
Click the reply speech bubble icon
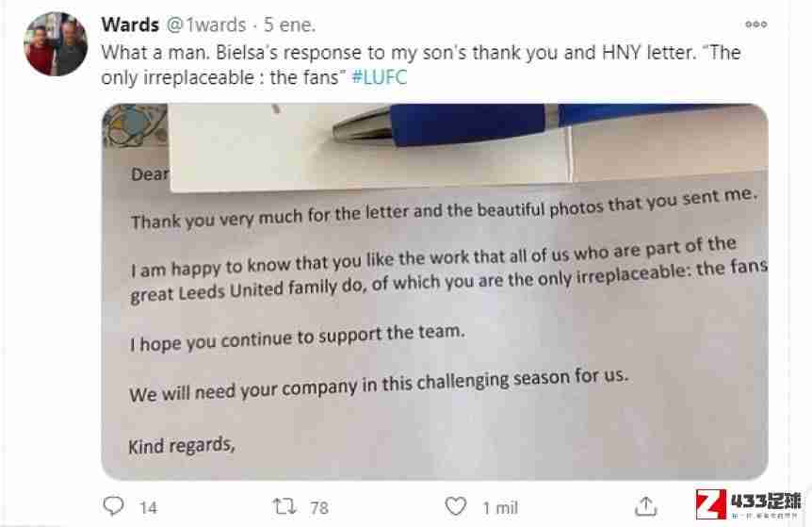113,505
